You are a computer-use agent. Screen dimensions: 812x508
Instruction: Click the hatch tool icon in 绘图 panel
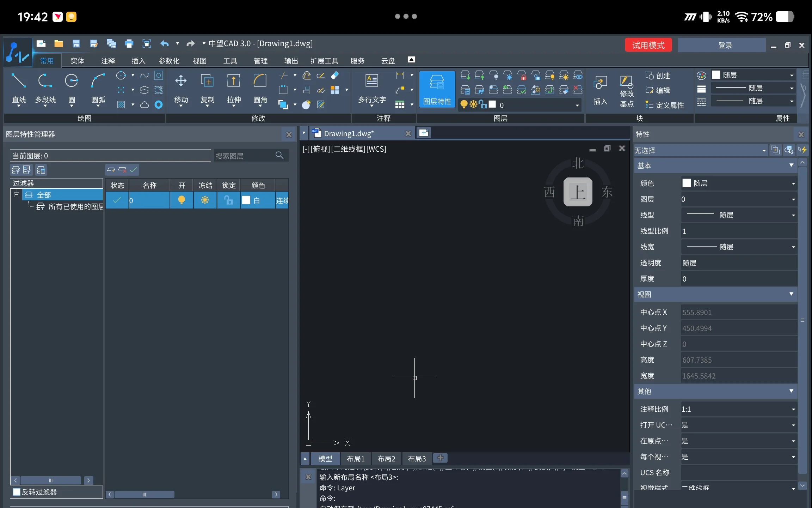(121, 104)
